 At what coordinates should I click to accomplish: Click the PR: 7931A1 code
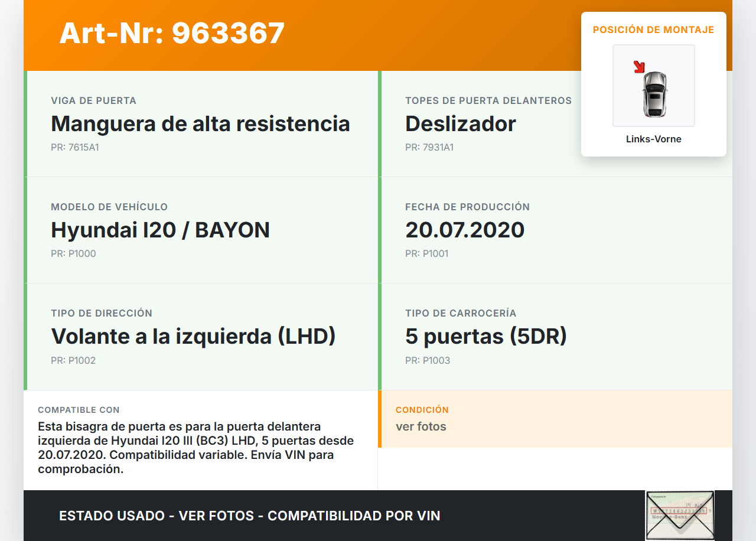429,148
